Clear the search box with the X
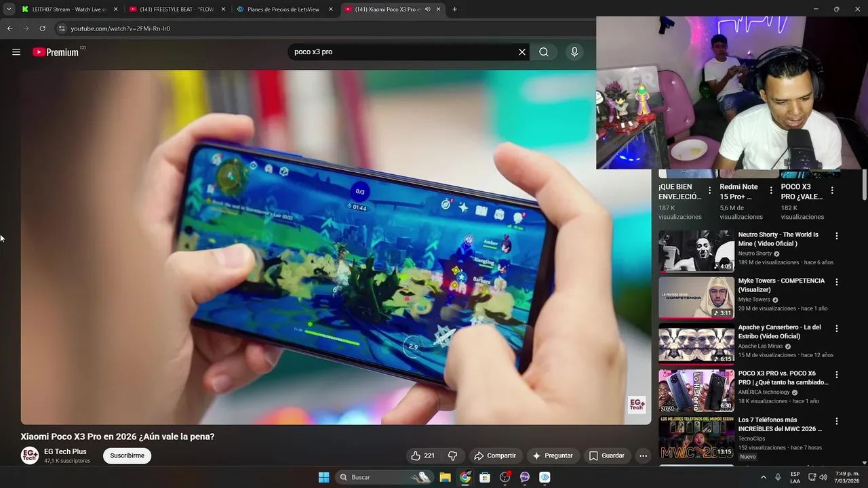The height and width of the screenshot is (488, 868). coord(522,52)
